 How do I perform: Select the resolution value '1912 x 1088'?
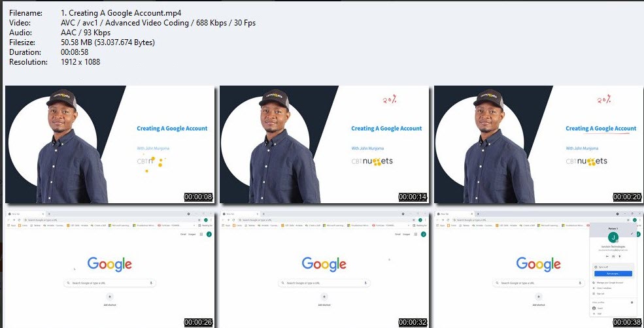[x=80, y=62]
